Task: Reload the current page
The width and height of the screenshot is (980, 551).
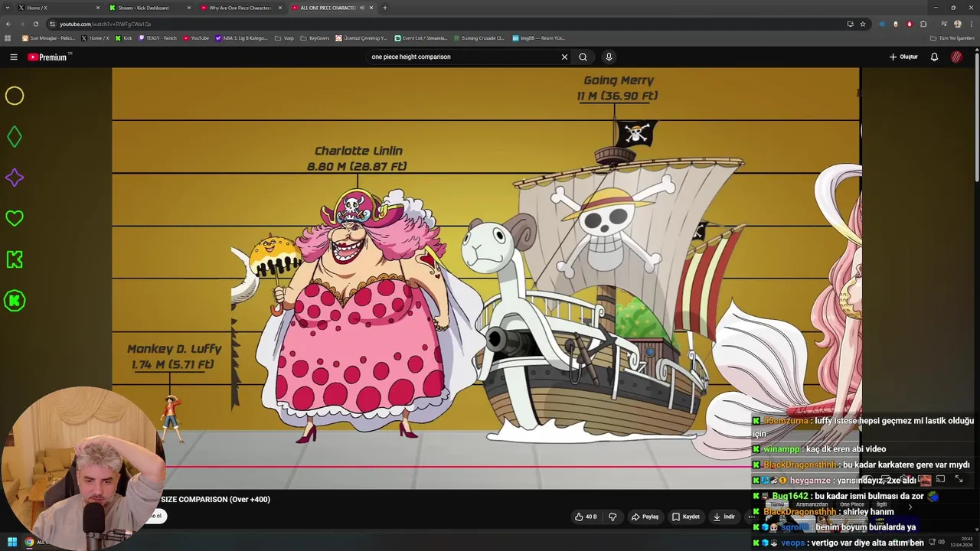Action: (x=35, y=24)
